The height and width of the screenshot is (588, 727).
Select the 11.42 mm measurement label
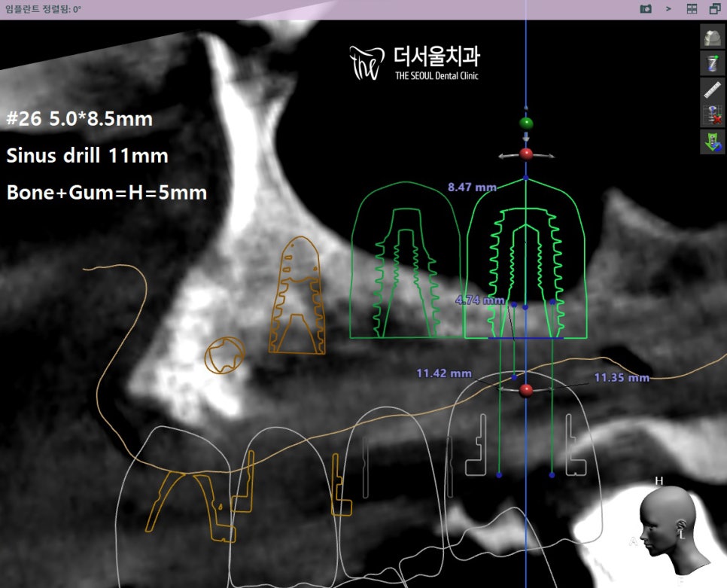point(444,373)
